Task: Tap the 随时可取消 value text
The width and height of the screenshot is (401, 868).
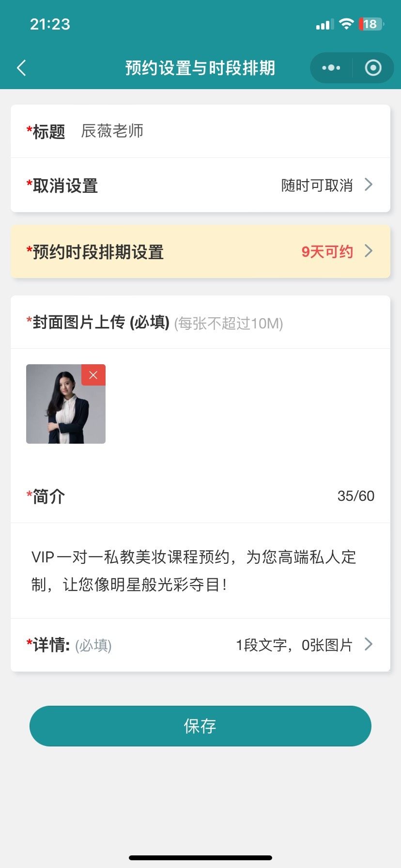Action: [x=317, y=186]
